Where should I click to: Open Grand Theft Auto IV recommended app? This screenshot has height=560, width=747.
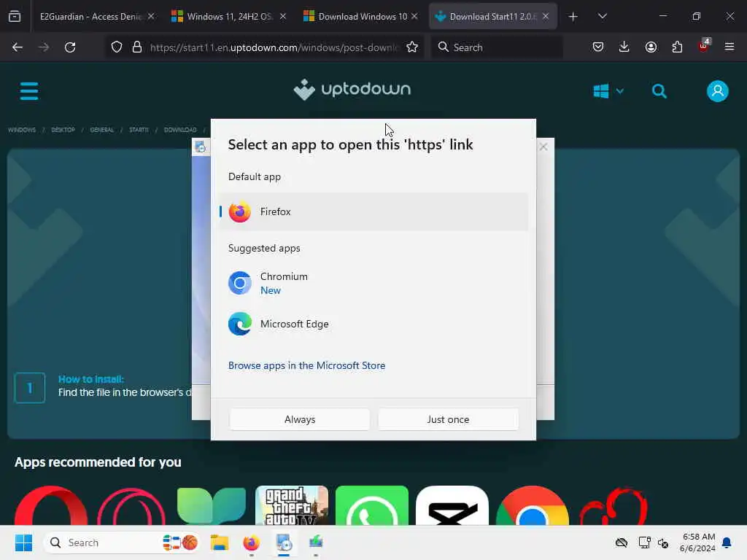click(x=292, y=505)
